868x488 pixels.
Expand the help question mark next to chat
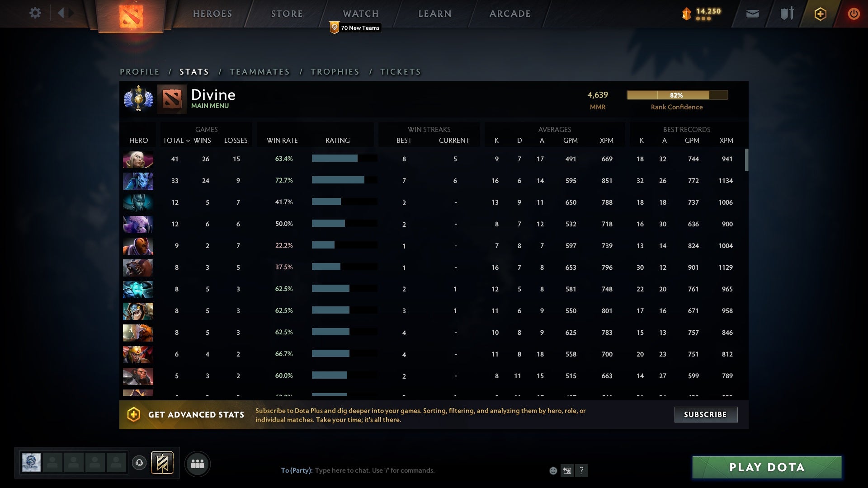point(582,470)
